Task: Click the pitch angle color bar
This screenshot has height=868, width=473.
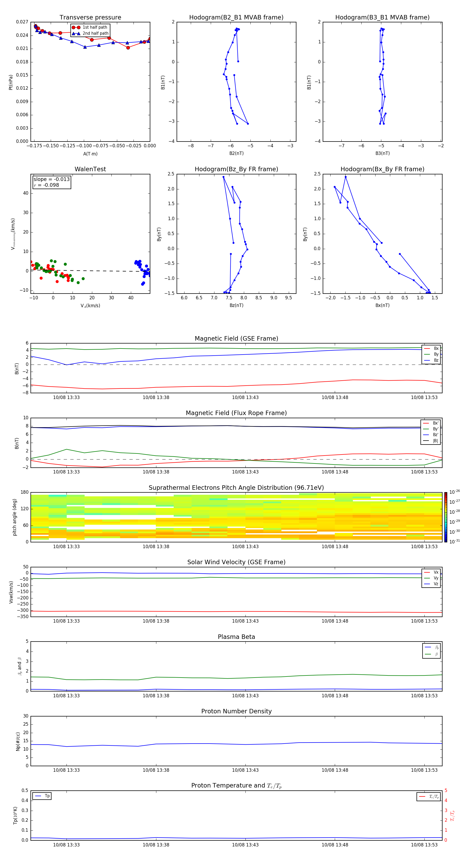Action: pyautogui.click(x=446, y=517)
